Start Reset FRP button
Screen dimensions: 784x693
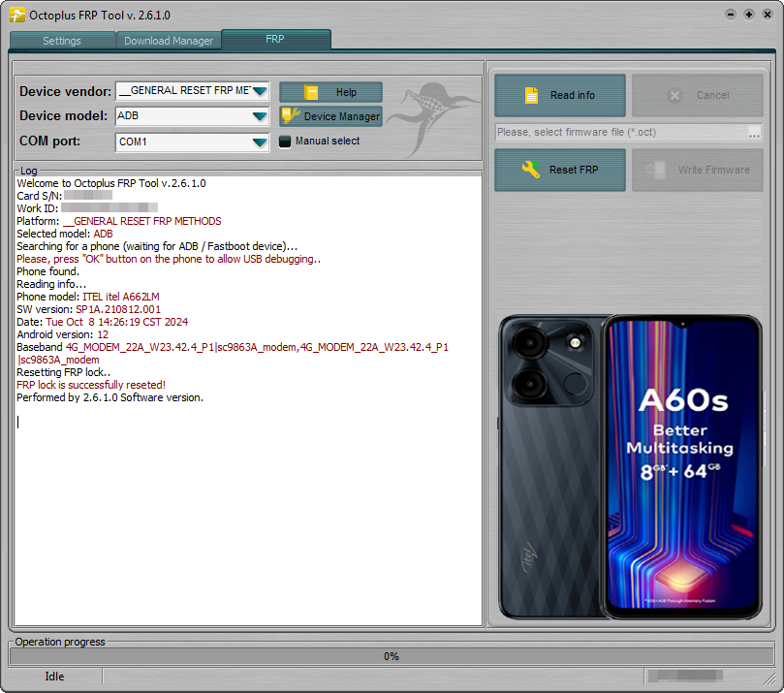click(560, 170)
